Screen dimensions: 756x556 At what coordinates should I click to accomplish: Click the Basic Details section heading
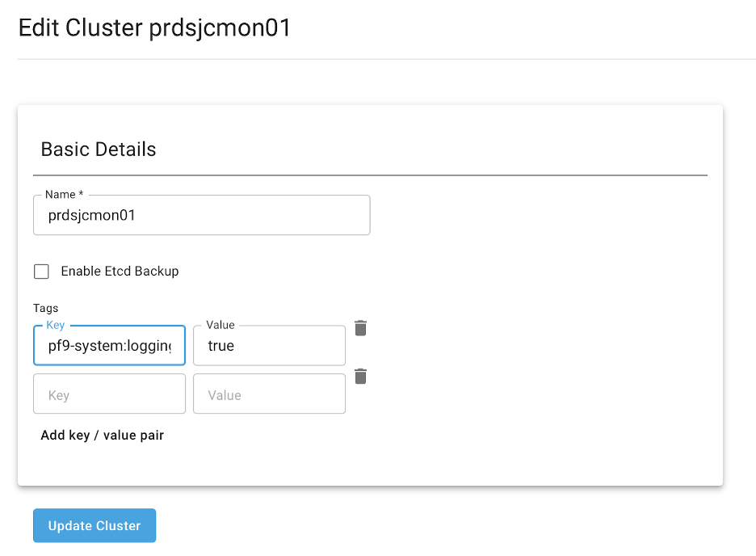point(99,150)
